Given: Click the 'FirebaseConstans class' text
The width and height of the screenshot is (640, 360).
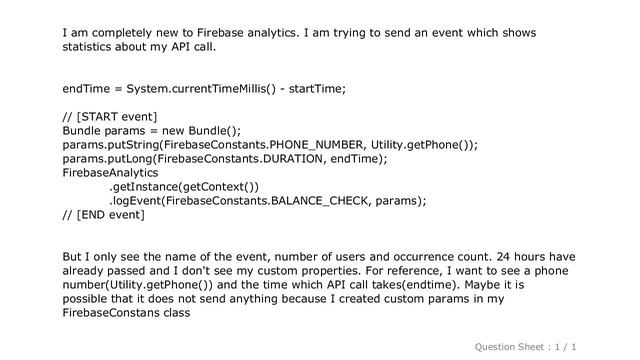Looking at the screenshot, I should (126, 313).
